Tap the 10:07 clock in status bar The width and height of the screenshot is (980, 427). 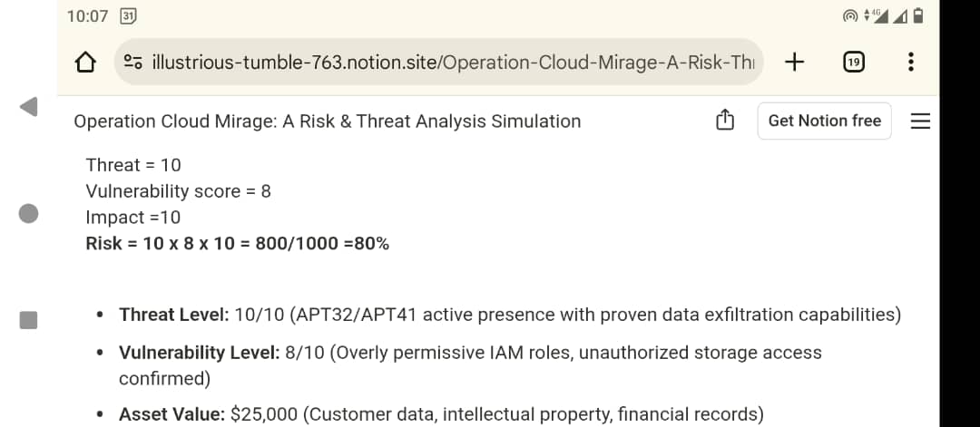coord(87,16)
